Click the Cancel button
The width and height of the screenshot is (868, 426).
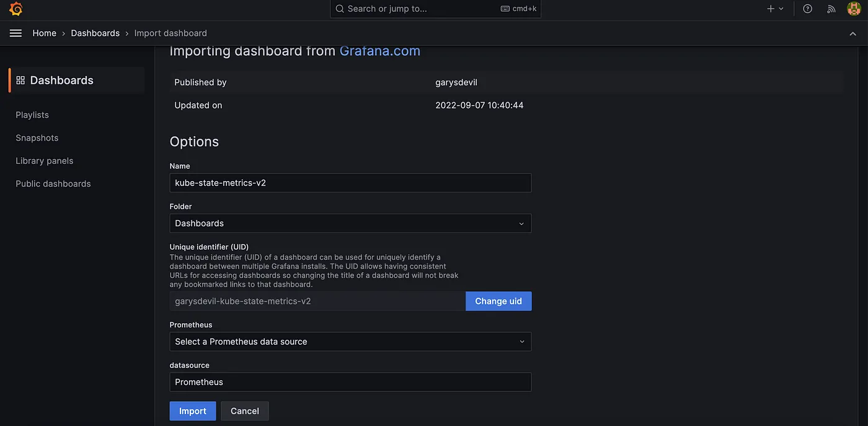coord(245,411)
